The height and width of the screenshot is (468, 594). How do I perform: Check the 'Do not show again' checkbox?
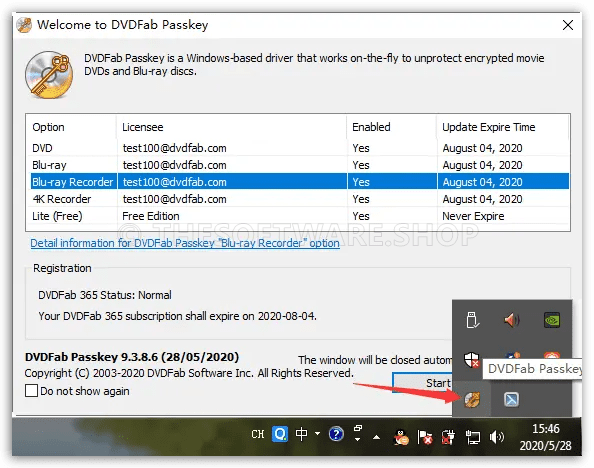click(31, 391)
